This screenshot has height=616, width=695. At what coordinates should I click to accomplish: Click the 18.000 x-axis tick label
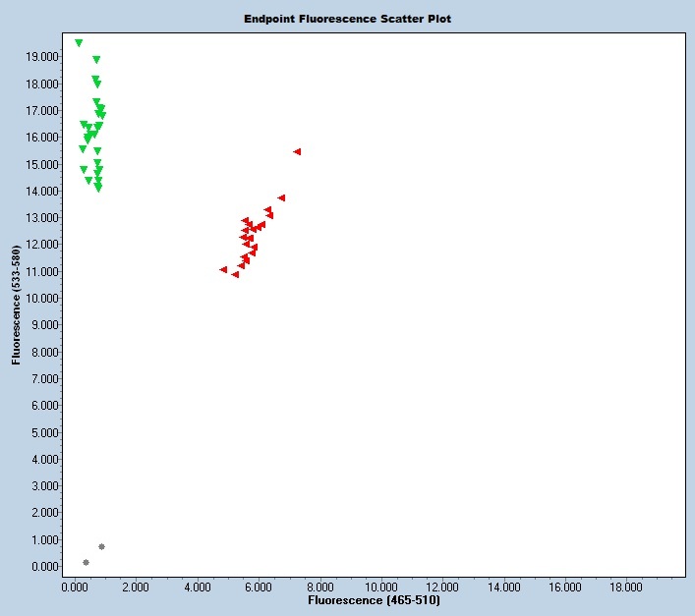tap(627, 587)
